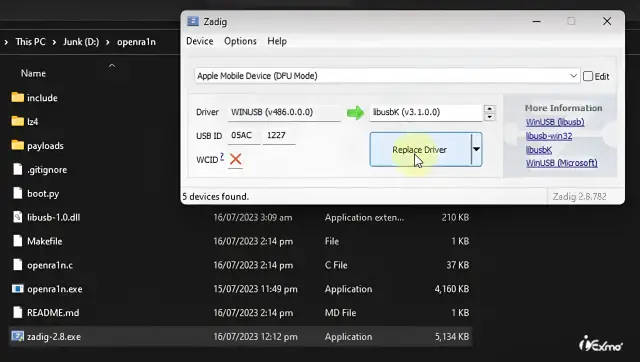Click the boot.py file icon
This screenshot has width=640, height=362.
(18, 193)
